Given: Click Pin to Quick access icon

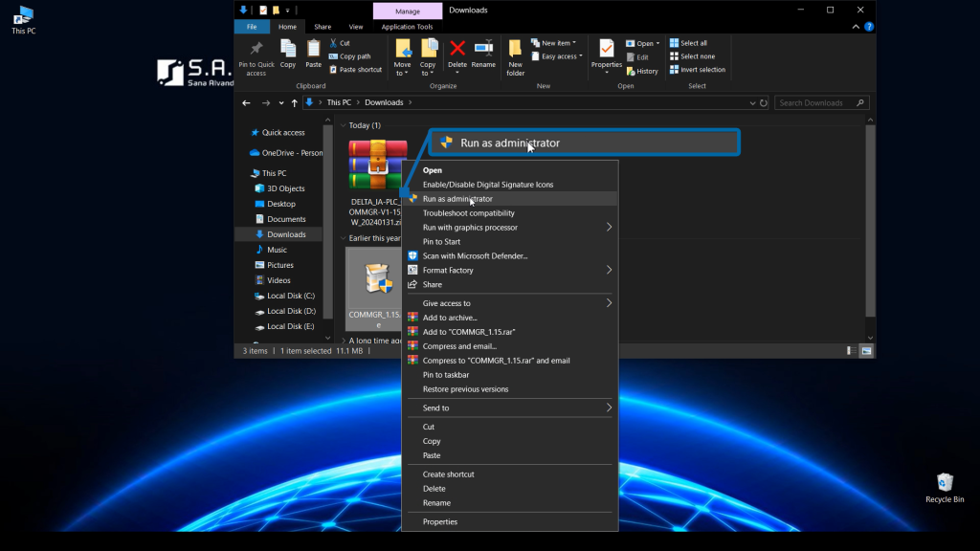Looking at the screenshot, I should click(256, 49).
